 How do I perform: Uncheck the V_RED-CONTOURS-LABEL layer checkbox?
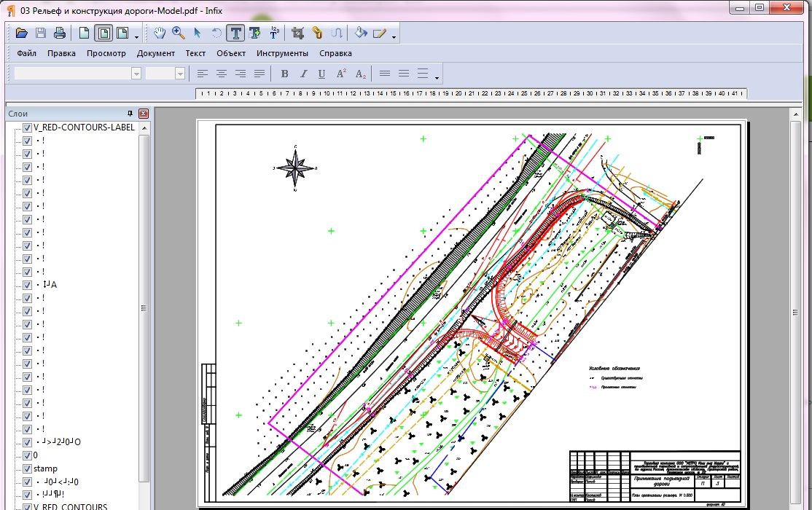[x=27, y=127]
